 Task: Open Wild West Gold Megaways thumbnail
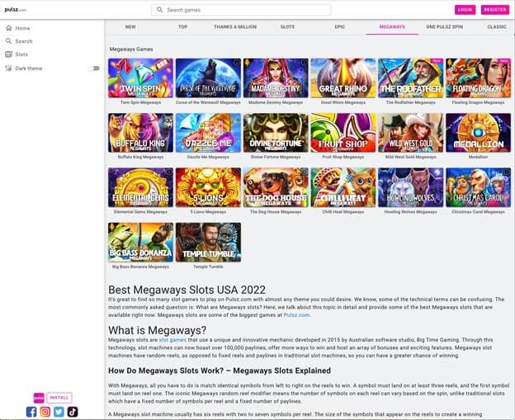[x=410, y=133]
